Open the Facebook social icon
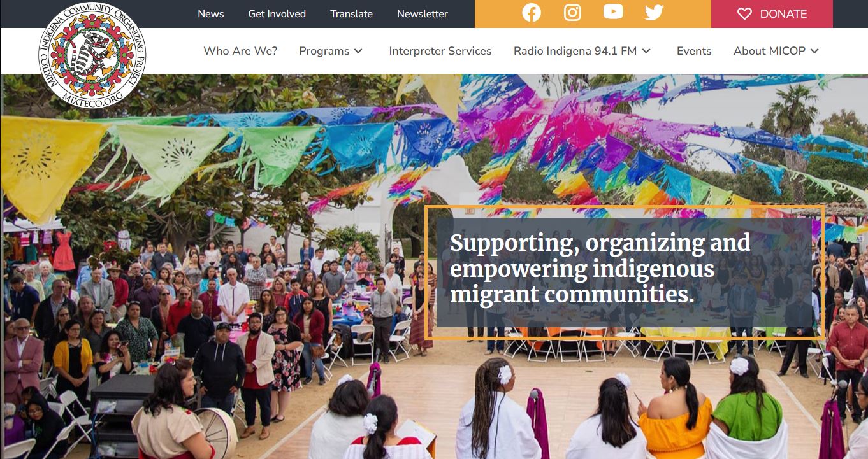868x459 pixels. tap(532, 13)
